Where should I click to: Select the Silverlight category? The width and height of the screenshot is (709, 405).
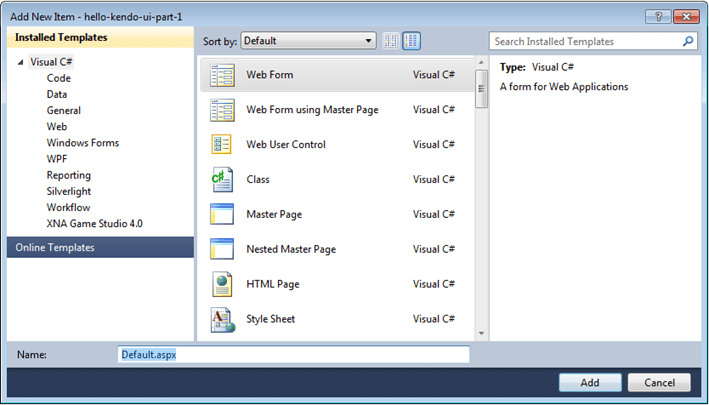pos(69,191)
